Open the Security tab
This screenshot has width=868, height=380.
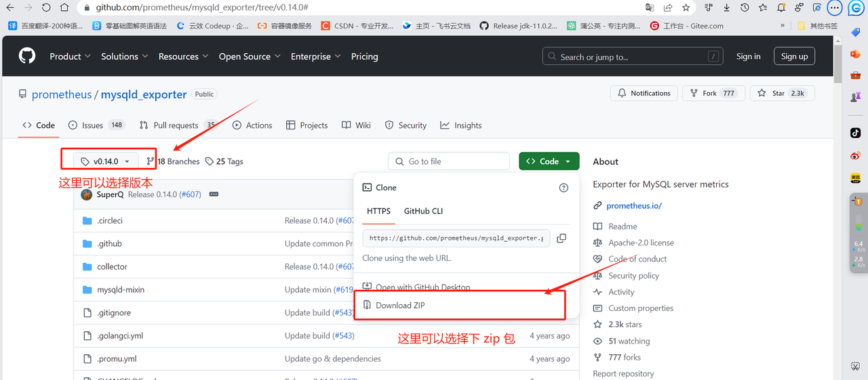406,125
